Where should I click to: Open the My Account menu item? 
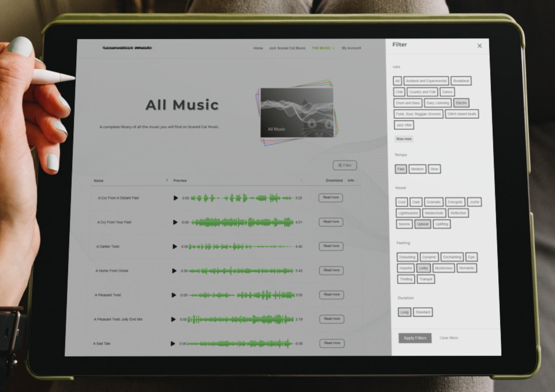tap(351, 48)
